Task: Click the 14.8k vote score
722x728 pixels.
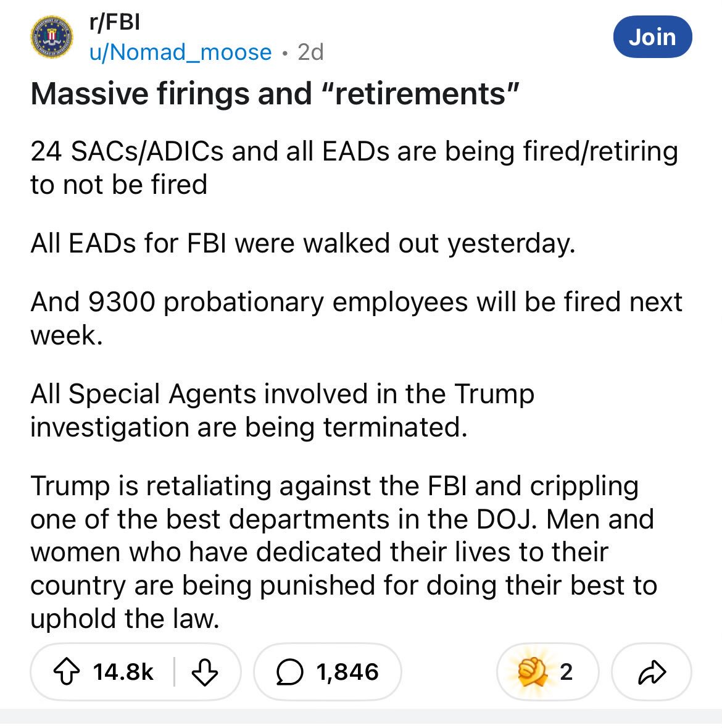Action: (x=123, y=672)
